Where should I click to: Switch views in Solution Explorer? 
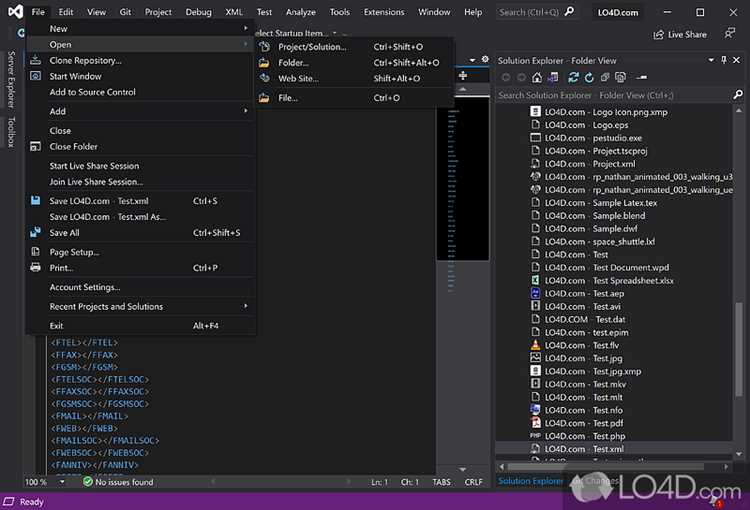553,77
